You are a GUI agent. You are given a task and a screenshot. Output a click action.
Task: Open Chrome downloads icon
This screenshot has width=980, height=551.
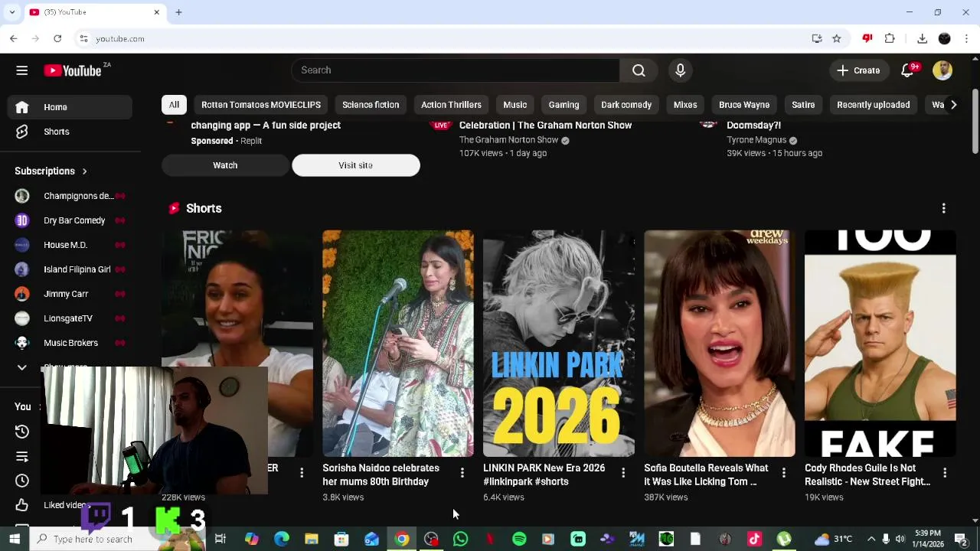(923, 38)
